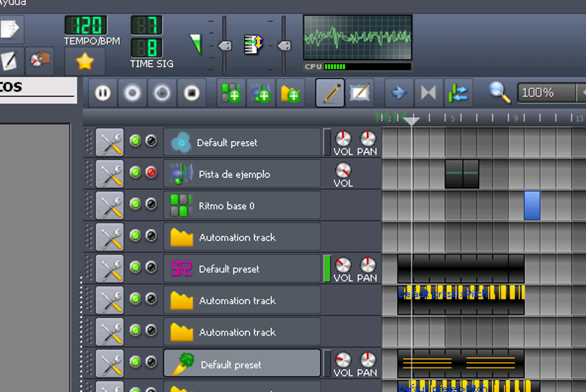Open the SF2 Default preset instrument button
This screenshot has height=392, width=586.
coord(242,269)
